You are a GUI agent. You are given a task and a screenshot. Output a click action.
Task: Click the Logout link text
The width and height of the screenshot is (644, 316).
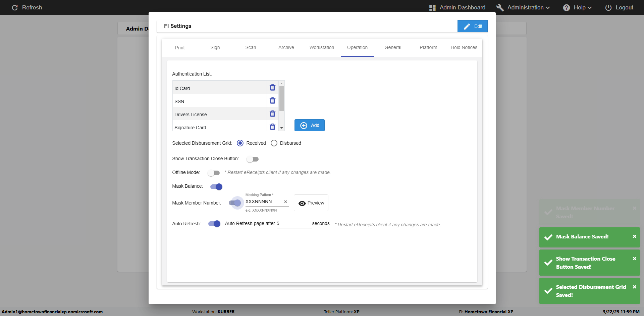pos(624,7)
